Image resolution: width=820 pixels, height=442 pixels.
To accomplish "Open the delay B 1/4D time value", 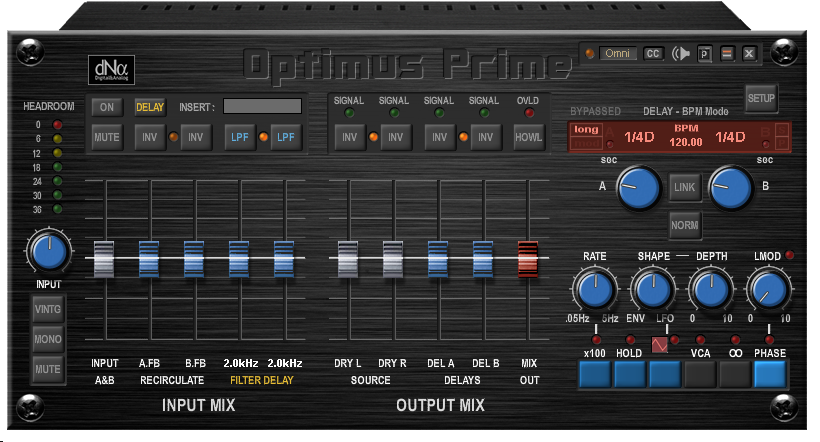I will [x=731, y=137].
